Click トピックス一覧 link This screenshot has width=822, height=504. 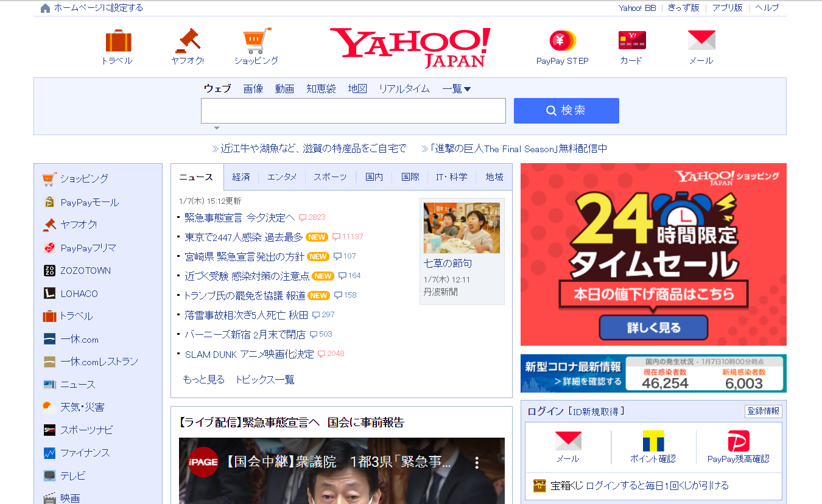265,379
